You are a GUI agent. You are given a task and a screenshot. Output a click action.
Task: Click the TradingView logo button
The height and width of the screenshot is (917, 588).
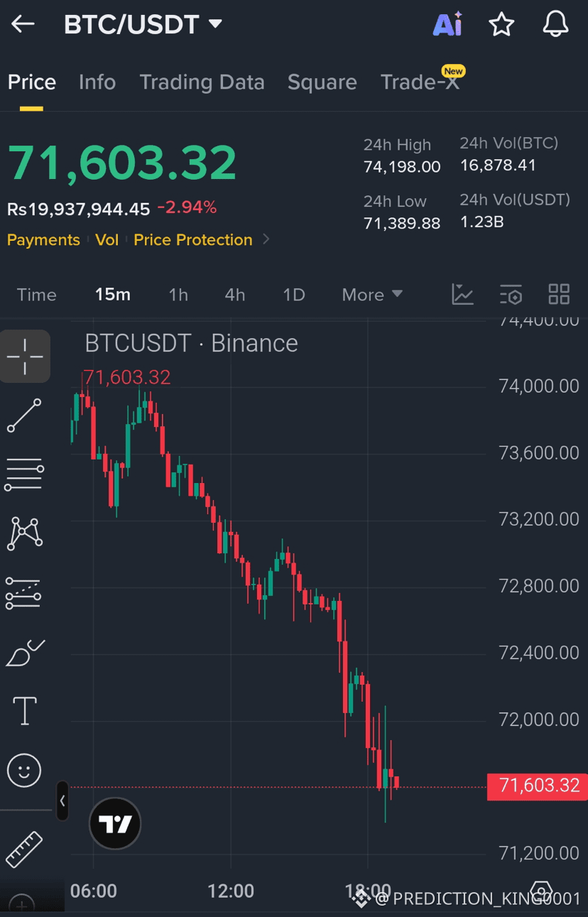click(x=115, y=824)
